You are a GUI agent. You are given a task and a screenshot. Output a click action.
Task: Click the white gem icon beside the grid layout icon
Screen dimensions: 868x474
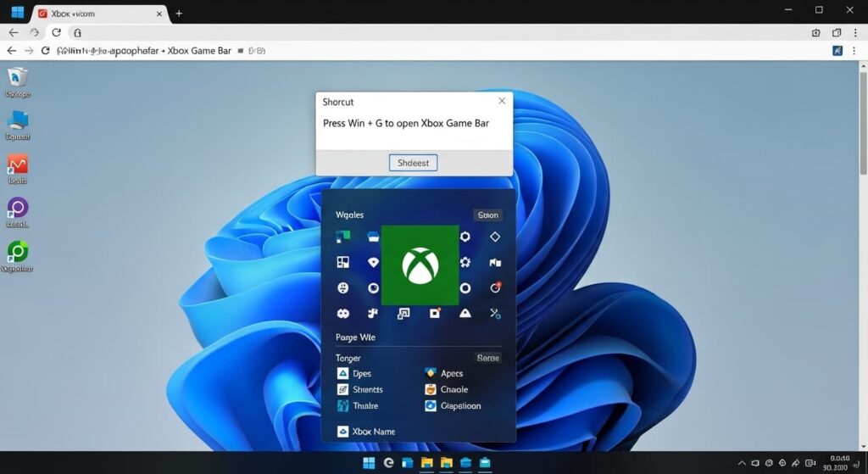[x=374, y=262]
